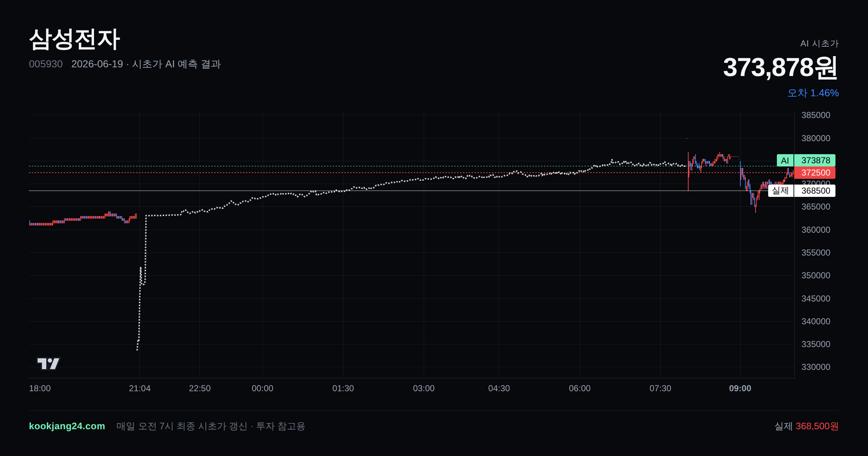Click the white 실제 label tag

point(780,191)
